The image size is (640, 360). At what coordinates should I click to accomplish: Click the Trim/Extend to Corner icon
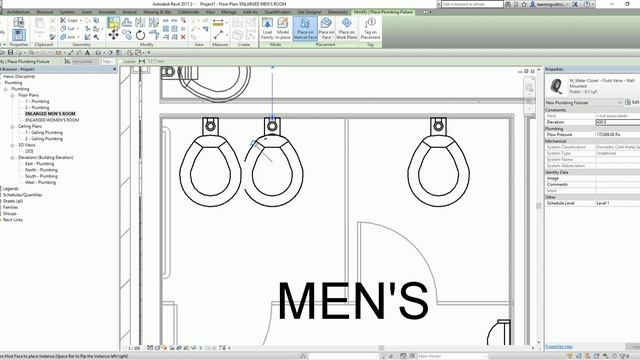[153, 35]
